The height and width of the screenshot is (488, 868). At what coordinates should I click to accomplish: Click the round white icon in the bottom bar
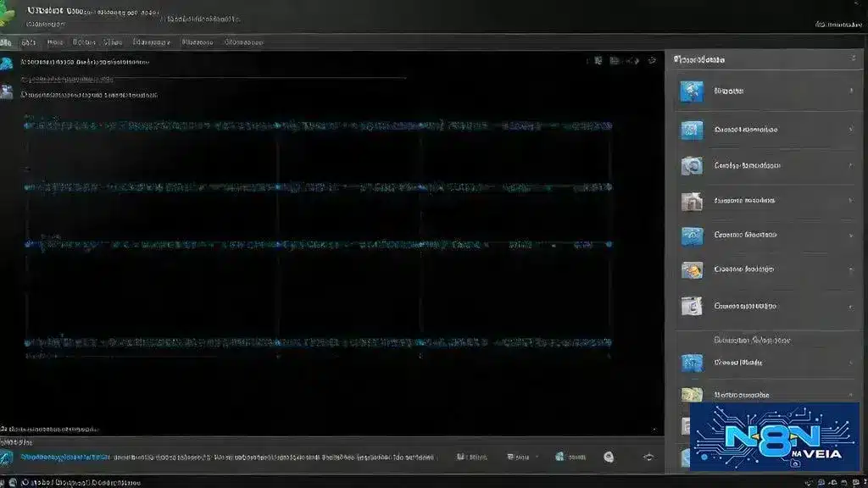click(608, 457)
